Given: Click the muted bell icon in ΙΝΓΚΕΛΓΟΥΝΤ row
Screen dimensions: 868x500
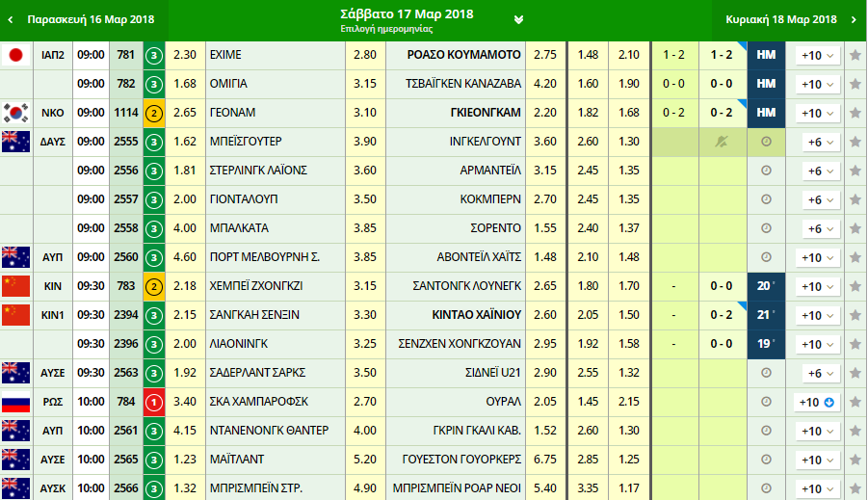Looking at the screenshot, I should (723, 142).
